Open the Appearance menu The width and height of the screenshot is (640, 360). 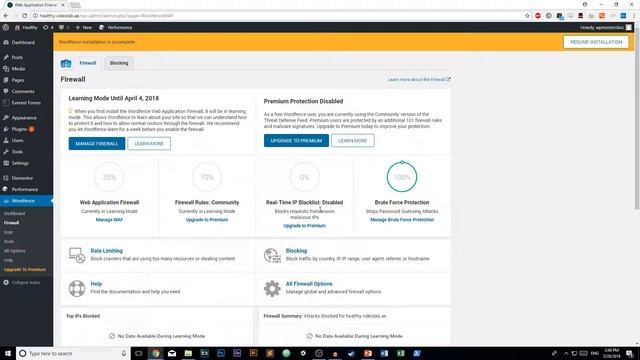24,118
